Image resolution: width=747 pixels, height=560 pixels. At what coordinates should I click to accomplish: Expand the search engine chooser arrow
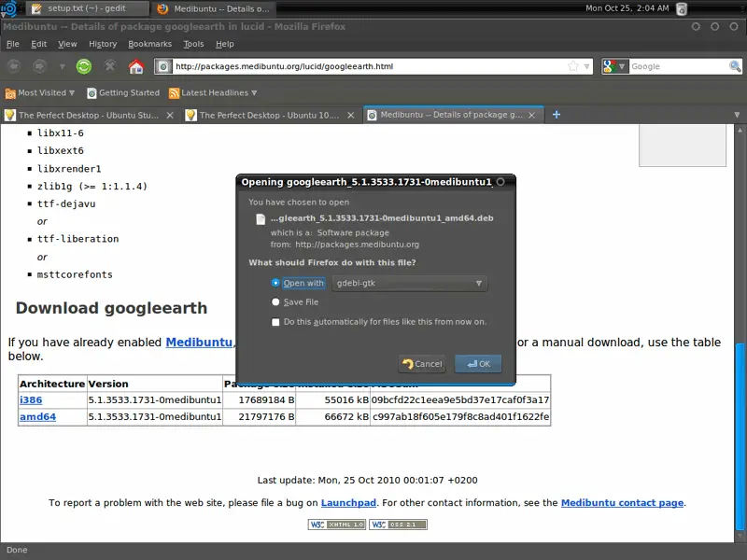tap(622, 66)
